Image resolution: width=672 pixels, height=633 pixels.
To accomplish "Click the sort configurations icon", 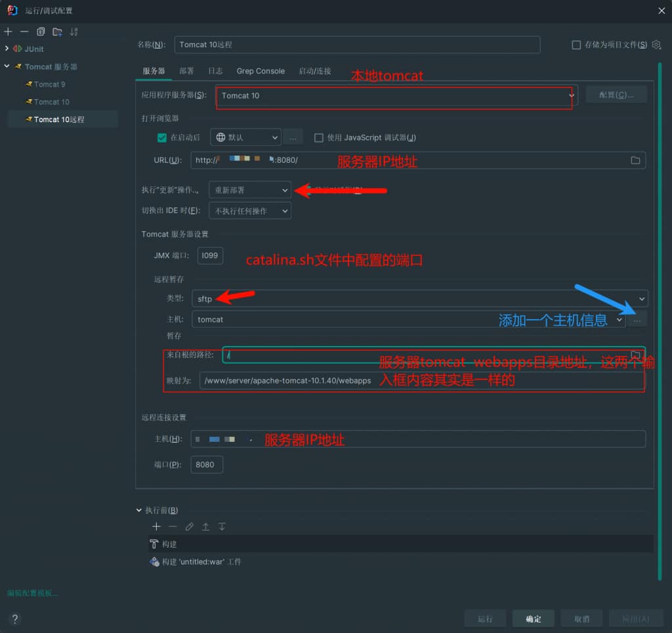I will [x=73, y=32].
